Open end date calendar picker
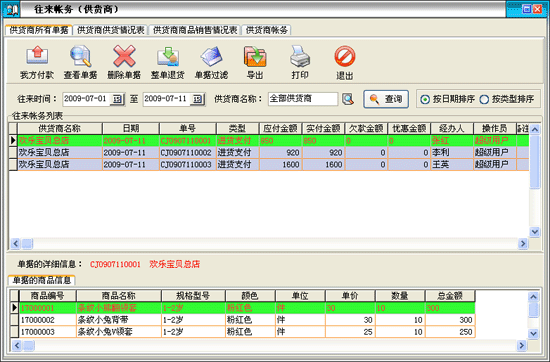The image size is (550, 362). point(197,99)
